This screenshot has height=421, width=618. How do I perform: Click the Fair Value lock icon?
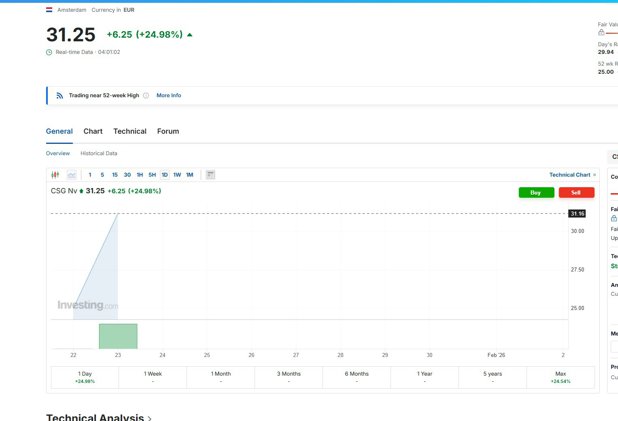(600, 32)
